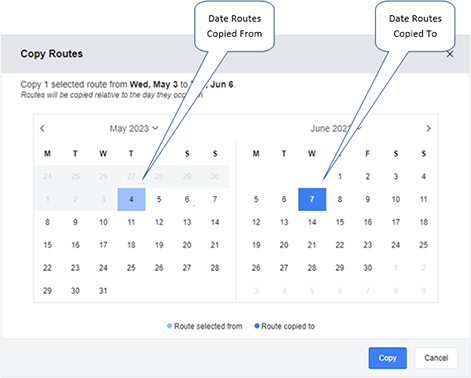
Task: Click the blue Copy button
Action: (387, 358)
